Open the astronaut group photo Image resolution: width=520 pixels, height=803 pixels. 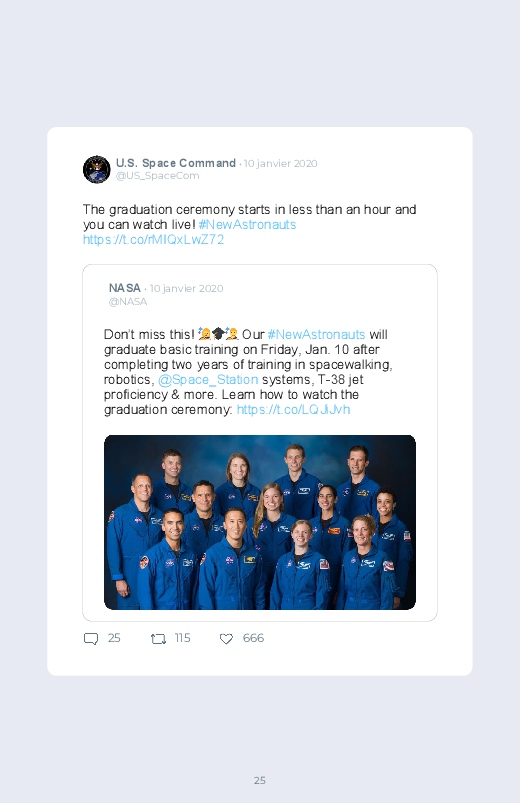click(260, 522)
